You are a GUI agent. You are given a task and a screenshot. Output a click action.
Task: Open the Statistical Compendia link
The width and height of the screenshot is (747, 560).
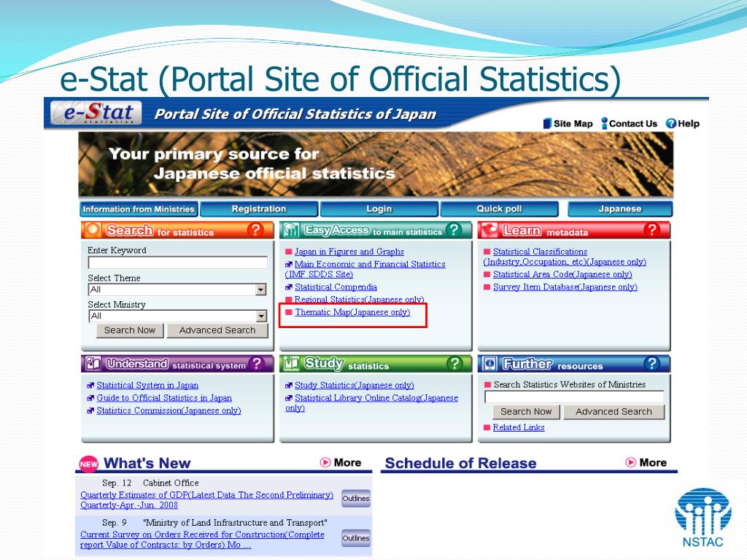click(336, 287)
